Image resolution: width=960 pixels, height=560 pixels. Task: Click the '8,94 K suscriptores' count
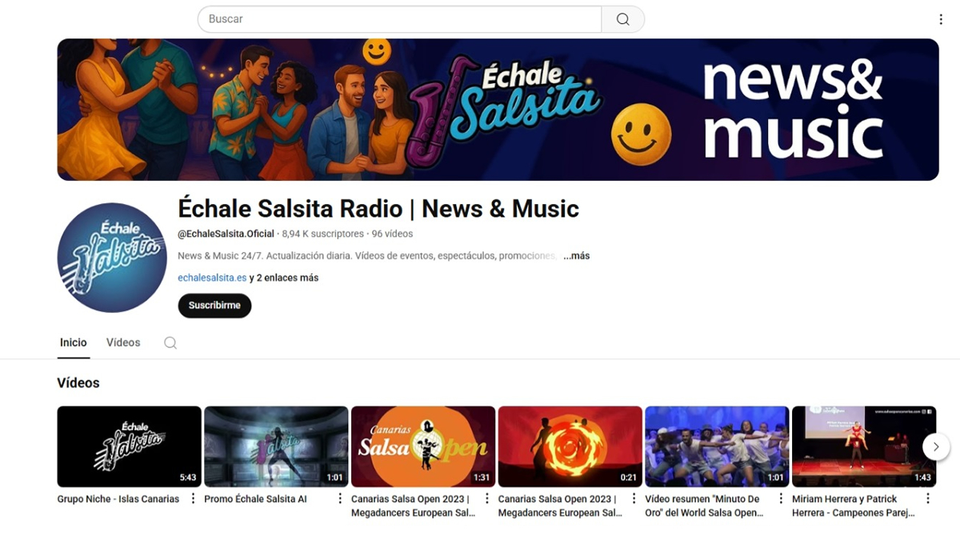[323, 234]
